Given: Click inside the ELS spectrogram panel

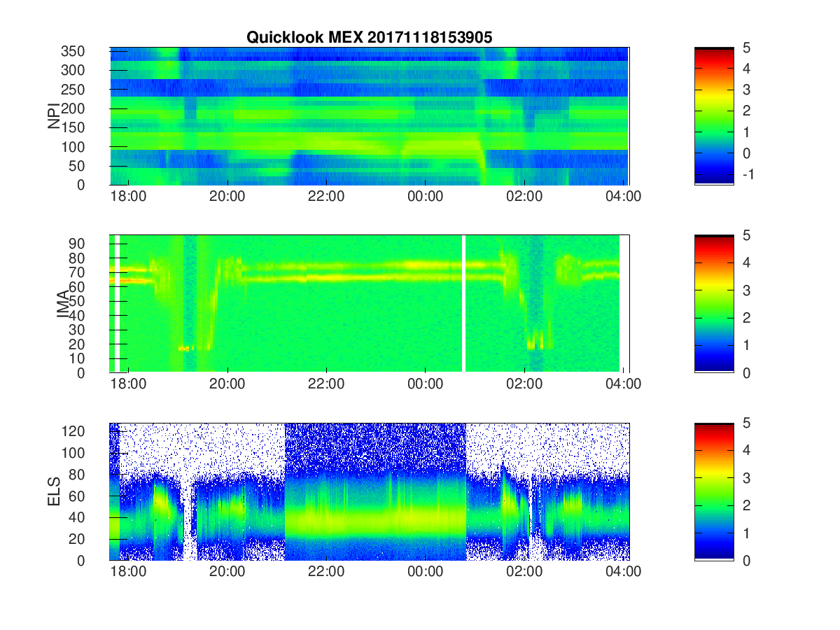Looking at the screenshot, I should (x=370, y=491).
